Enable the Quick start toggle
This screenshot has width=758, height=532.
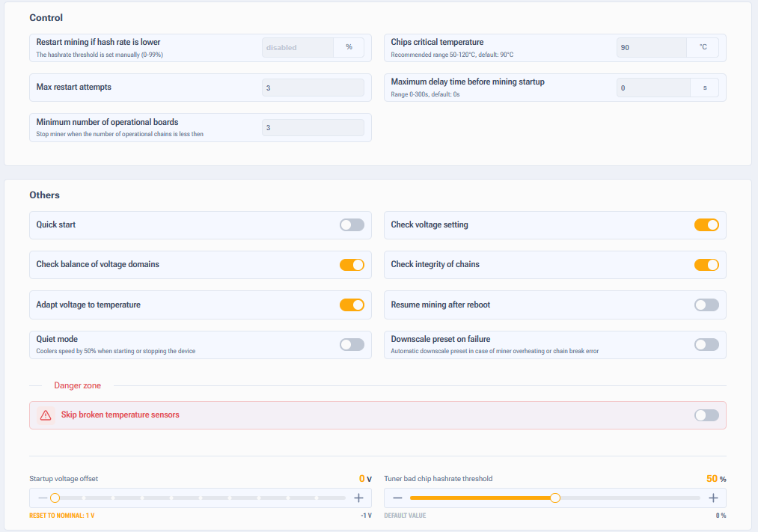pos(352,225)
